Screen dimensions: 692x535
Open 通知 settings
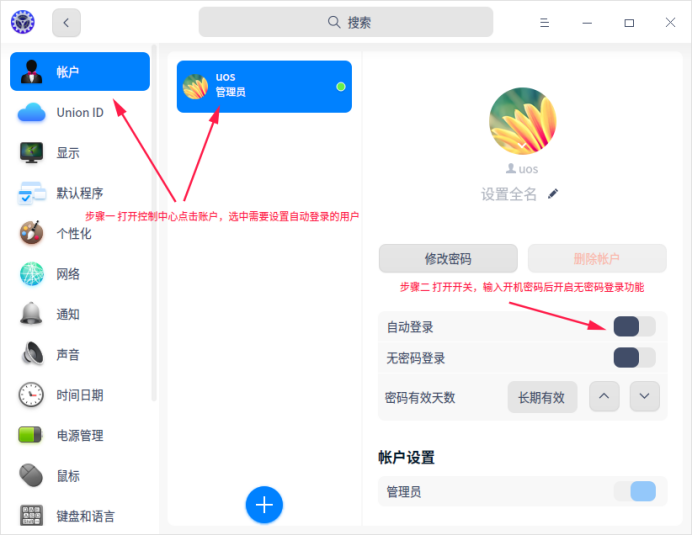click(x=80, y=314)
